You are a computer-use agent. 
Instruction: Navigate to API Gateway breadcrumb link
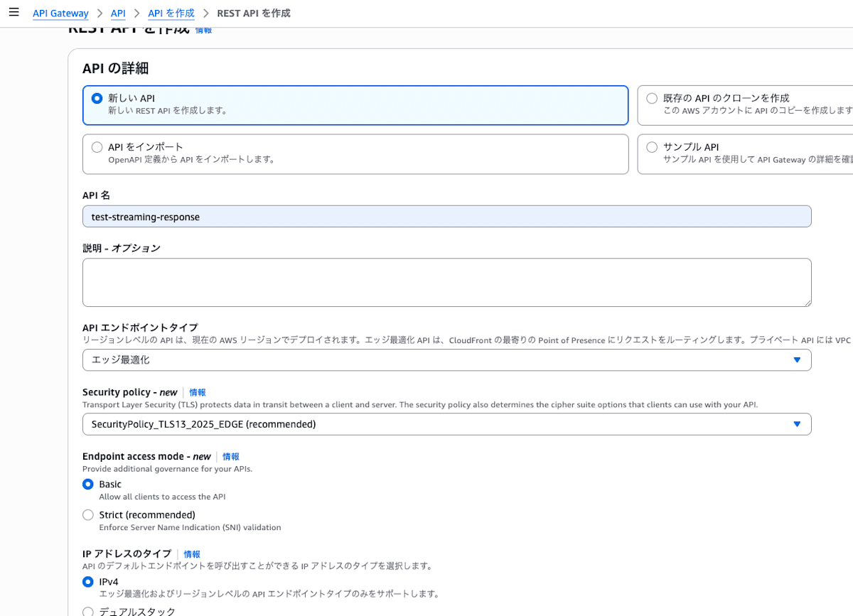coord(60,13)
